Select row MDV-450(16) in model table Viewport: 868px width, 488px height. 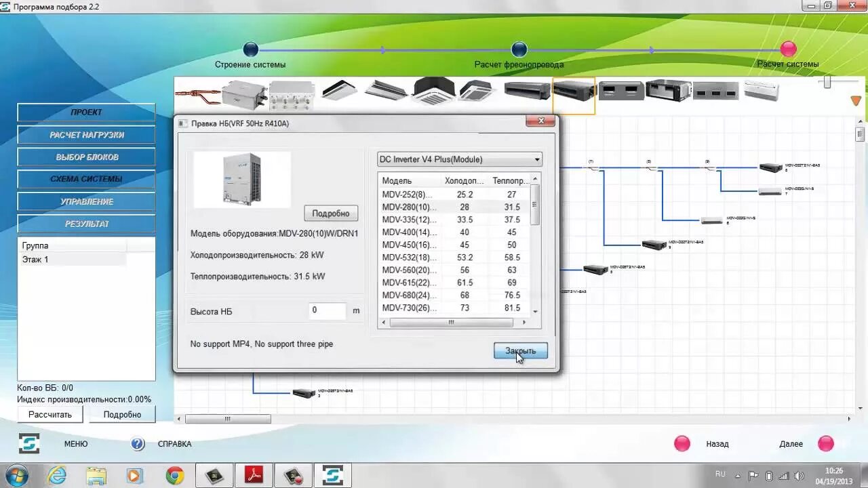[454, 245]
